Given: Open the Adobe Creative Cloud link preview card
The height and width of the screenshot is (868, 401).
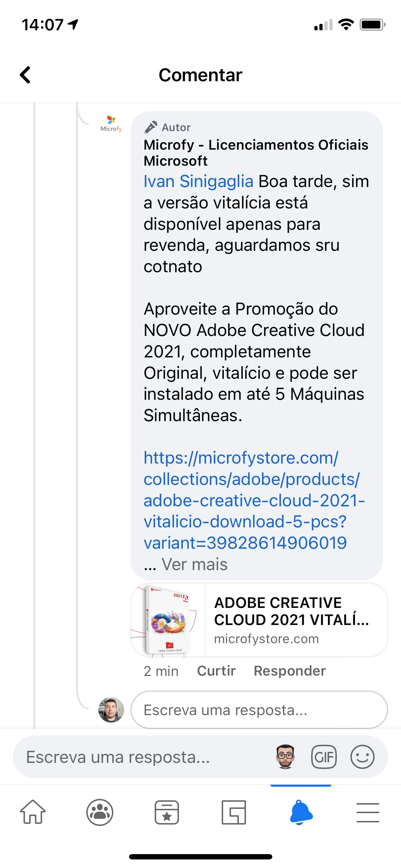Looking at the screenshot, I should [259, 620].
